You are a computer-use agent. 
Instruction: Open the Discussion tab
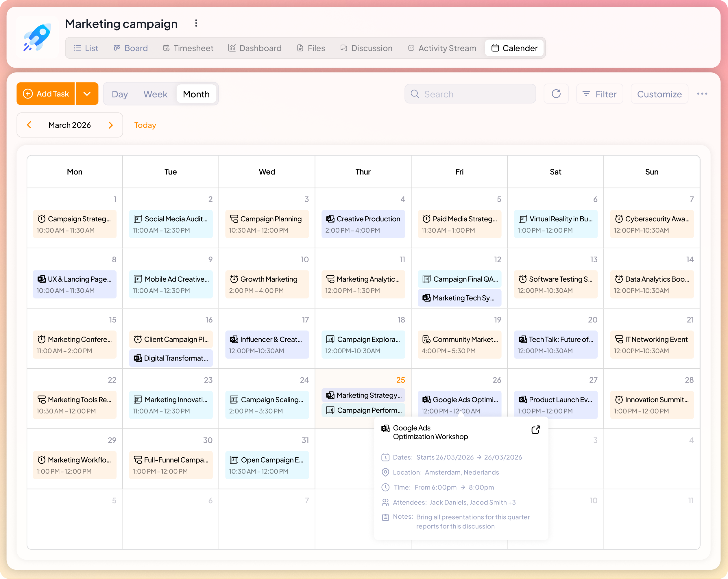366,48
